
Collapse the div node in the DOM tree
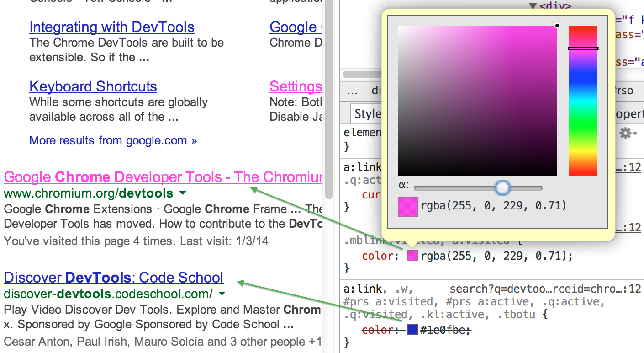tap(533, 6)
